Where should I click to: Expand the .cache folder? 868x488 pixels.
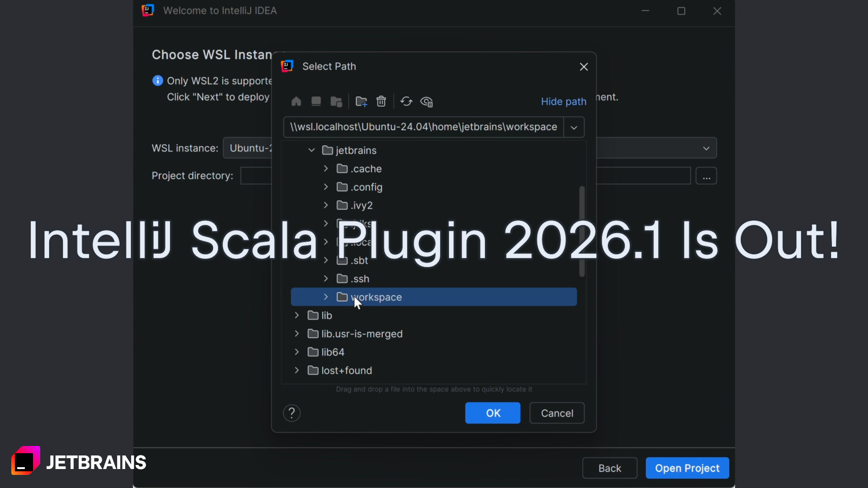[326, 169]
